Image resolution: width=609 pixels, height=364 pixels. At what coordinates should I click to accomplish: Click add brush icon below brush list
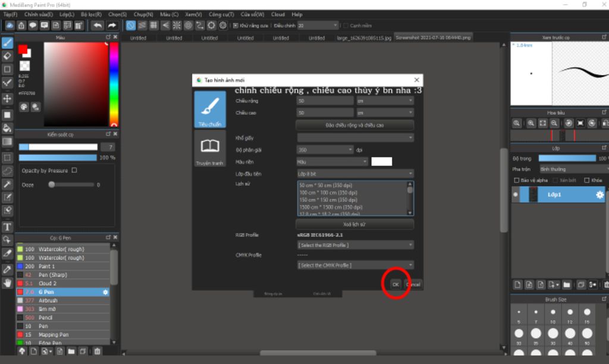click(x=34, y=351)
